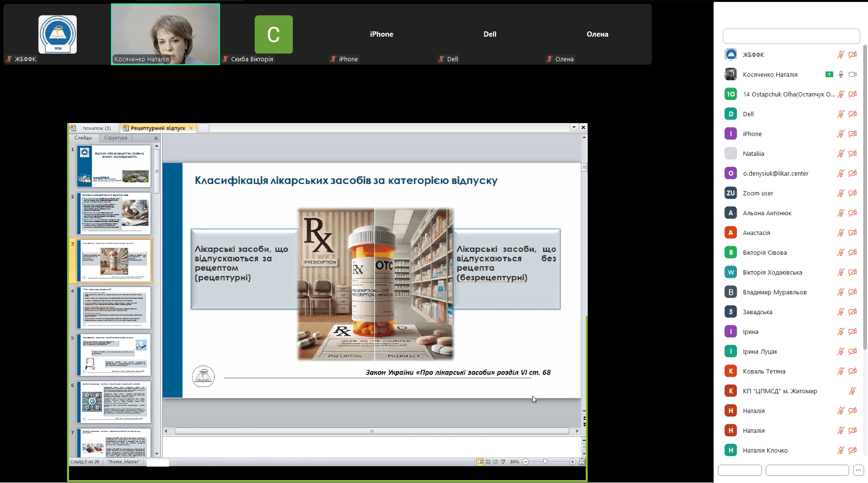
Task: Click the camera-off icon for ЖБФФК
Action: pos(853,55)
